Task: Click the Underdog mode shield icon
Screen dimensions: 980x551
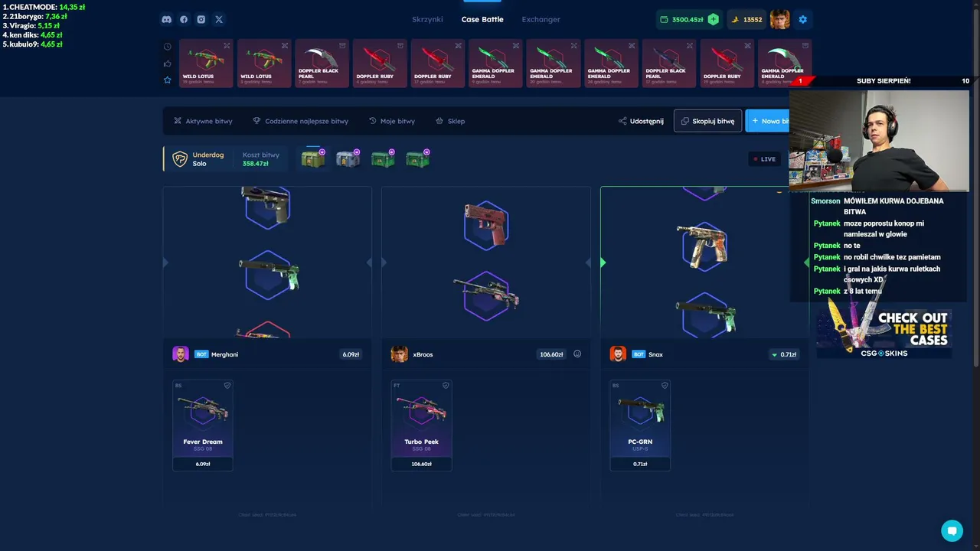Action: 180,159
